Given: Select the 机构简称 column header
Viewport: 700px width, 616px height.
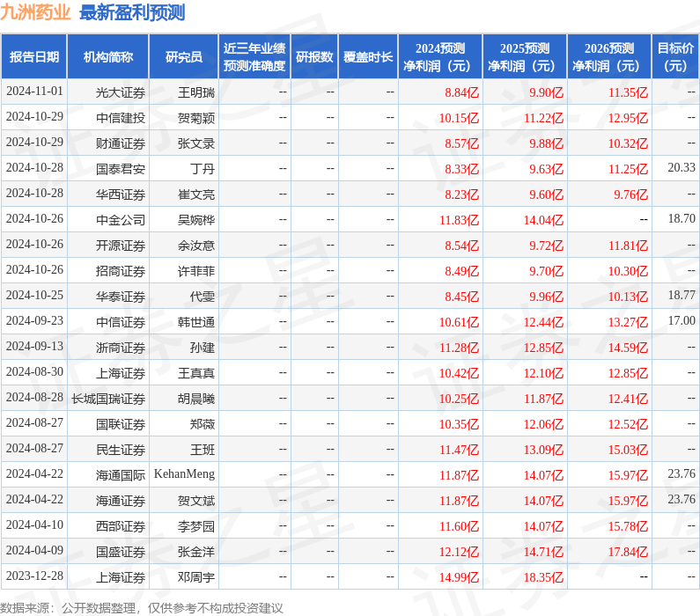Looking at the screenshot, I should [108, 57].
